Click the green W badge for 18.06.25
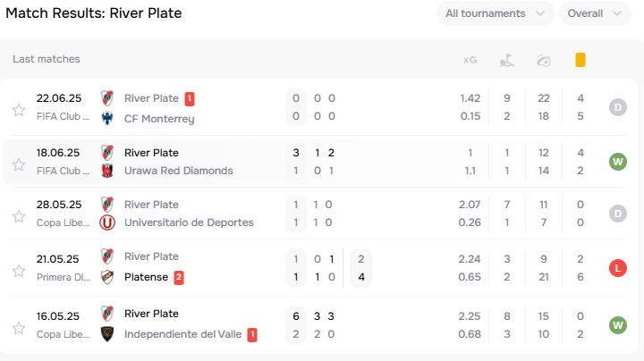The width and height of the screenshot is (644, 361). pos(618,162)
